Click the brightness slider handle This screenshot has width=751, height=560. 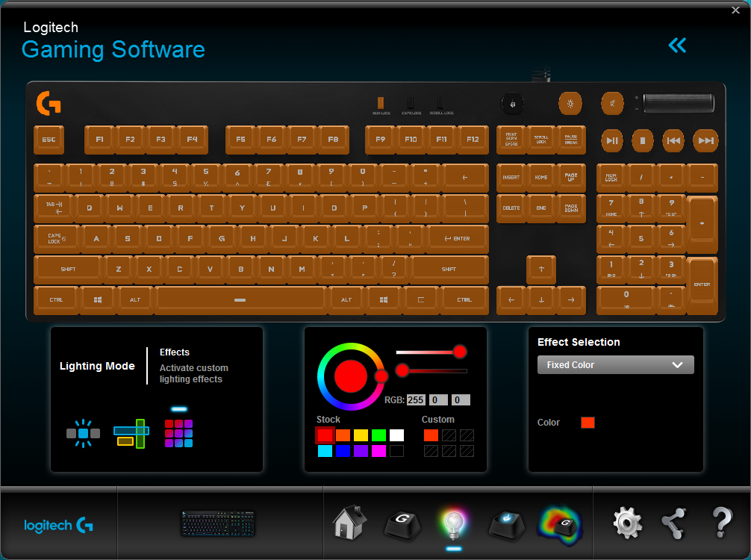(402, 370)
